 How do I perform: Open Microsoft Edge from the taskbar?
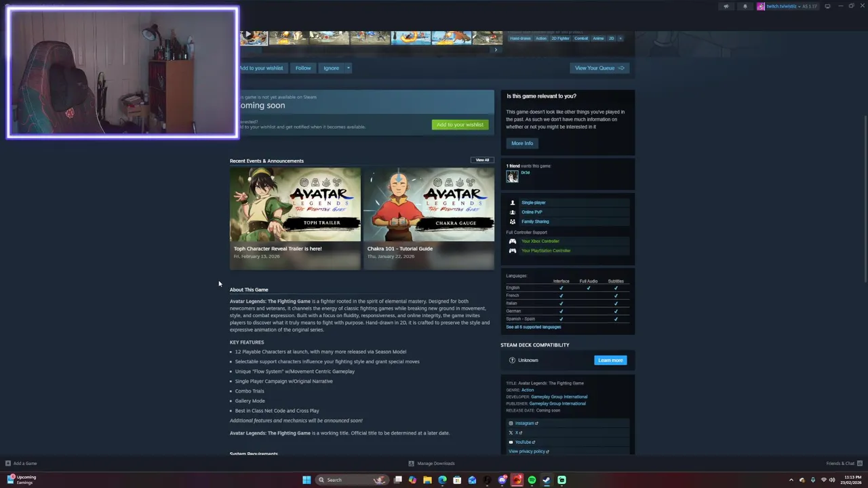pyautogui.click(x=442, y=480)
